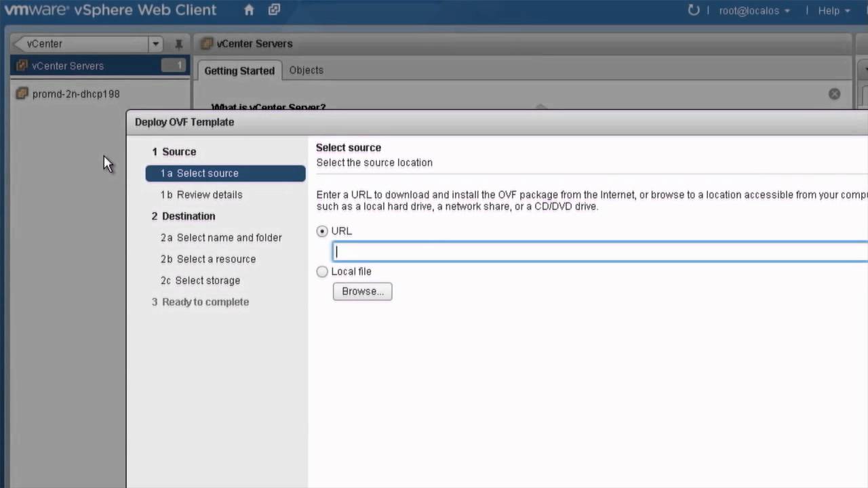Go back using the vCenter navigator button
This screenshot has width=868, height=488.
(81, 43)
